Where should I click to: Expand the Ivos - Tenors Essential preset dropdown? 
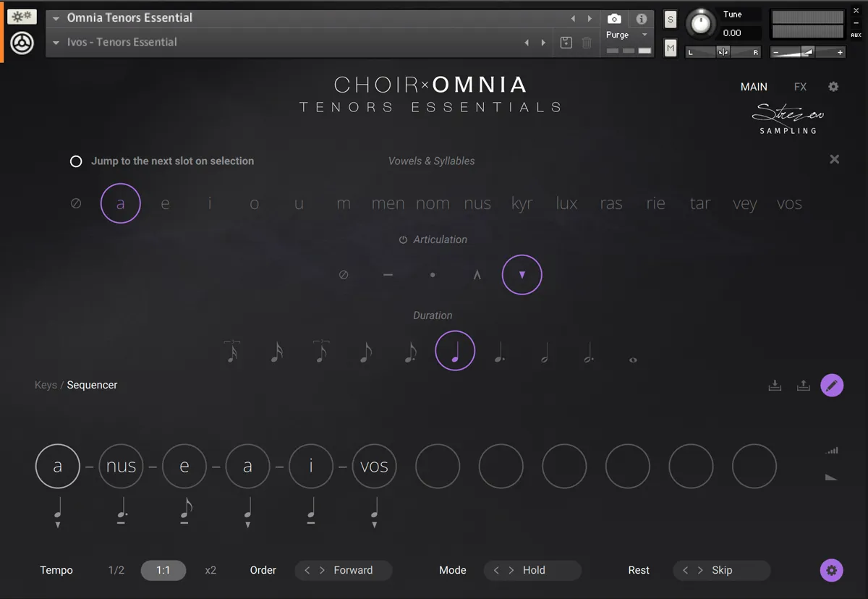point(56,43)
